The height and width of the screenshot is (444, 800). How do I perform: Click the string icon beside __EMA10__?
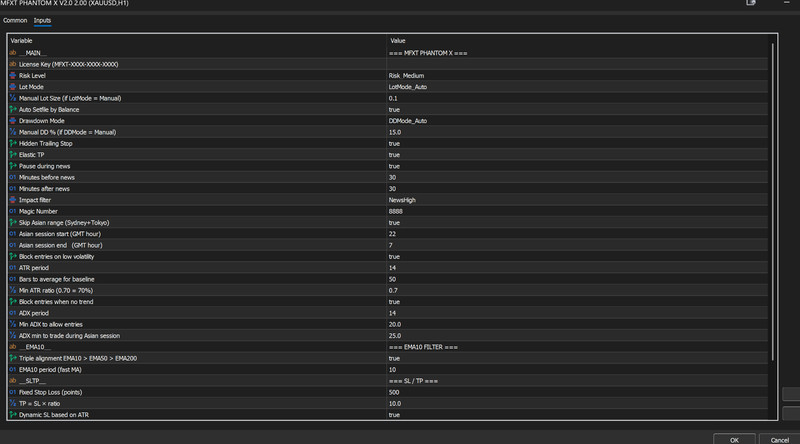(13, 347)
